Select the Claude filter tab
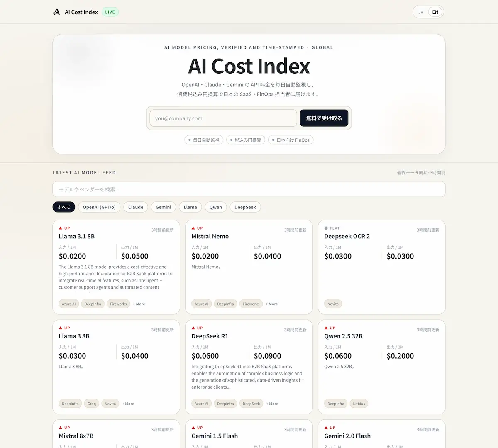 pyautogui.click(x=135, y=207)
